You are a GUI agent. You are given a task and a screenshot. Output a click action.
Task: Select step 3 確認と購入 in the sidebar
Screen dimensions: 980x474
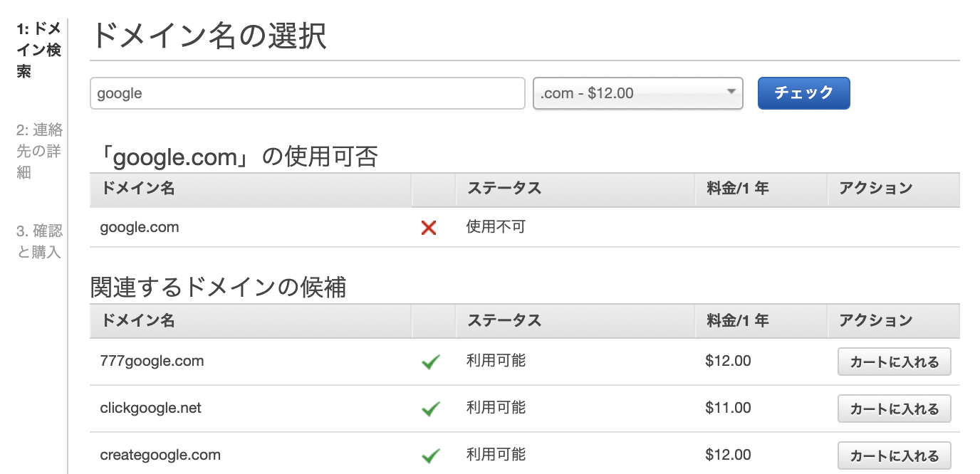tap(40, 241)
